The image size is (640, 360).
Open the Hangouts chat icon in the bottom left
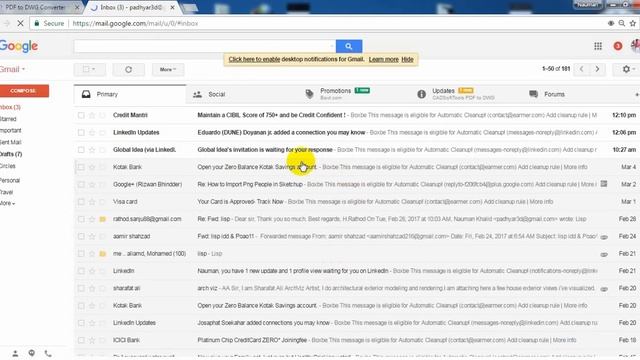[x=32, y=353]
